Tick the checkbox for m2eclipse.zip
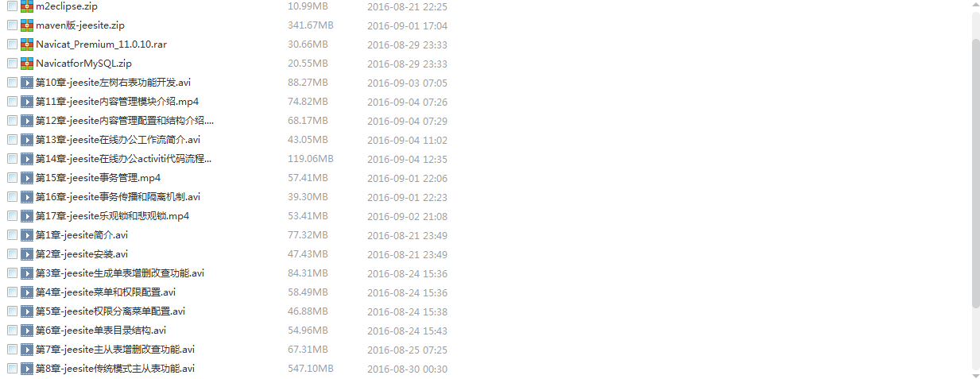Image resolution: width=980 pixels, height=379 pixels. [12, 6]
